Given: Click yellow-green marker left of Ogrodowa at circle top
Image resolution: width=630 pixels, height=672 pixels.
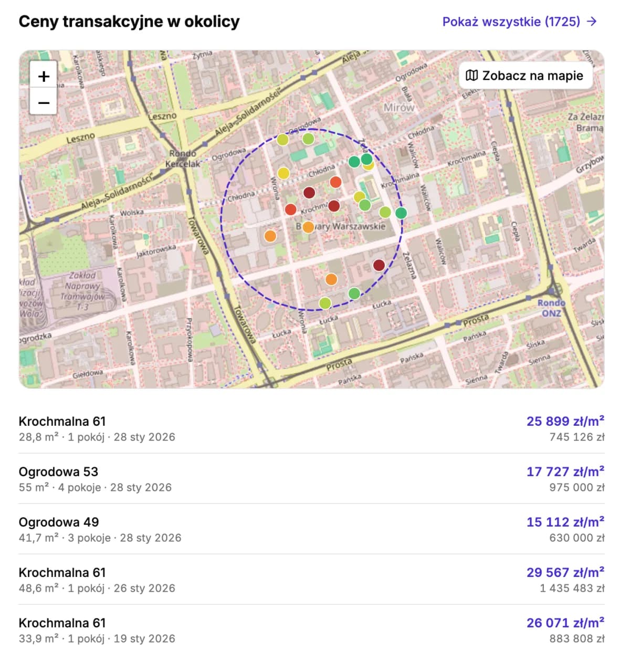Looking at the screenshot, I should point(282,140).
